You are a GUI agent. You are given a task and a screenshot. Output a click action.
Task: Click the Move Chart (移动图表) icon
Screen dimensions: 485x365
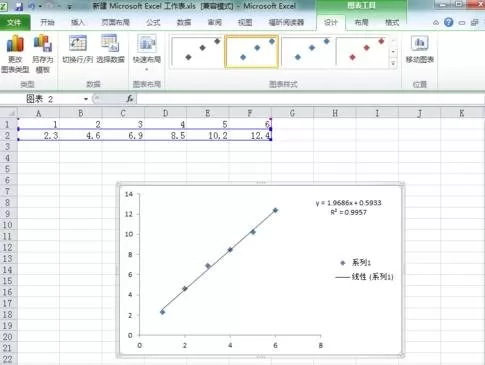(420, 43)
